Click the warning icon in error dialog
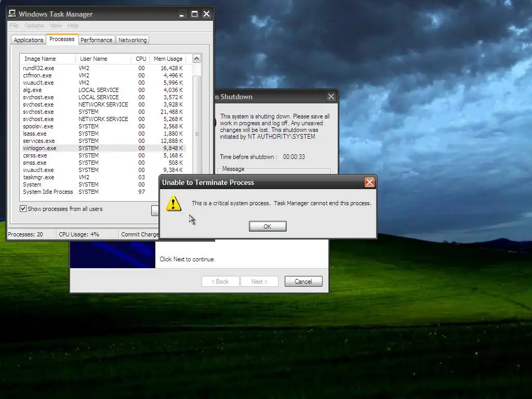 pyautogui.click(x=174, y=203)
